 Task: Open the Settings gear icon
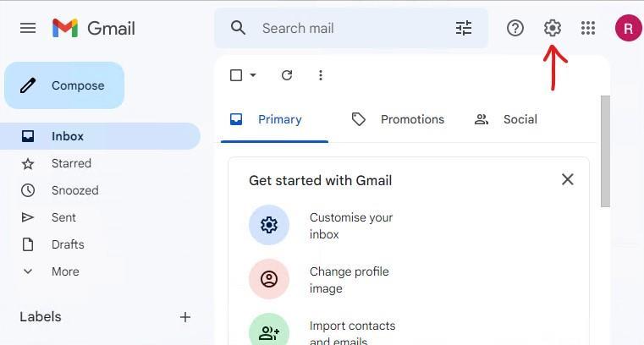tap(553, 28)
